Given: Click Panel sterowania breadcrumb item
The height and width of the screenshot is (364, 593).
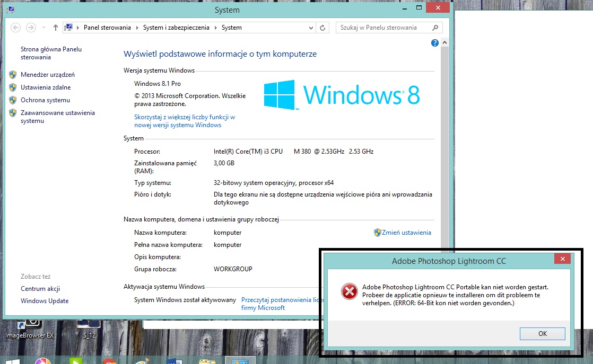Looking at the screenshot, I should 107,28.
